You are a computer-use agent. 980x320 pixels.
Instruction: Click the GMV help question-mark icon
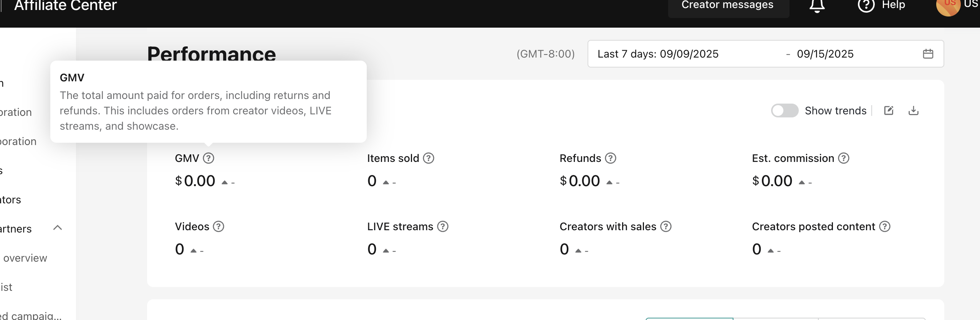209,158
